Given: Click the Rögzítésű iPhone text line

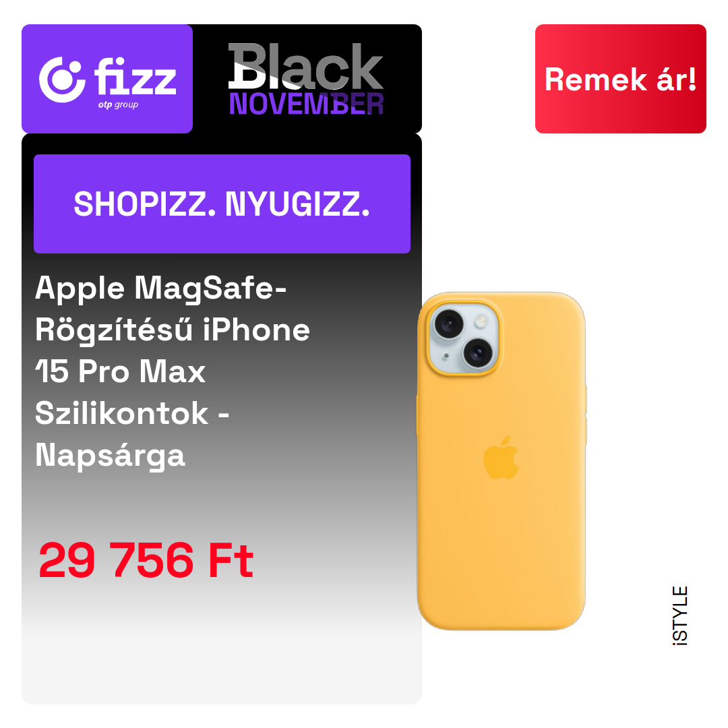Looking at the screenshot, I should click(173, 330).
